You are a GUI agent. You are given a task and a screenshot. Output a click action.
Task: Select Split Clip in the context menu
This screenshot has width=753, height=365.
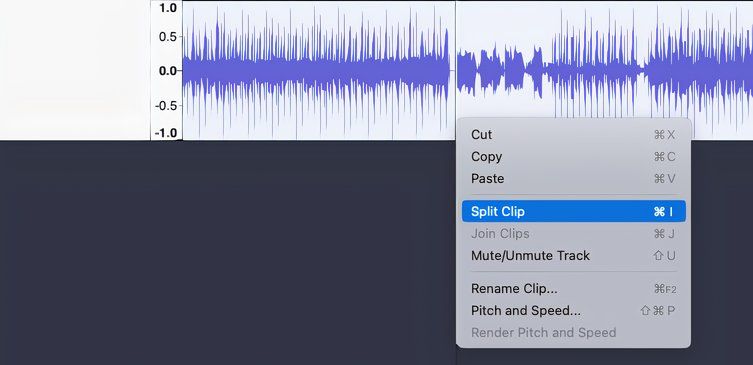pyautogui.click(x=573, y=211)
